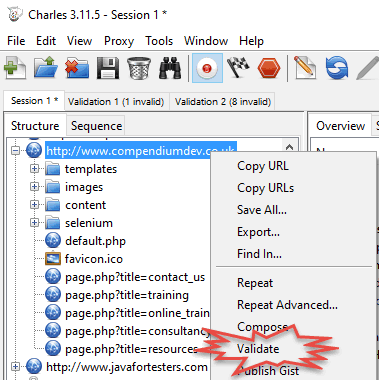Open the Window menu
This screenshot has height=380, width=379.
pyautogui.click(x=206, y=41)
